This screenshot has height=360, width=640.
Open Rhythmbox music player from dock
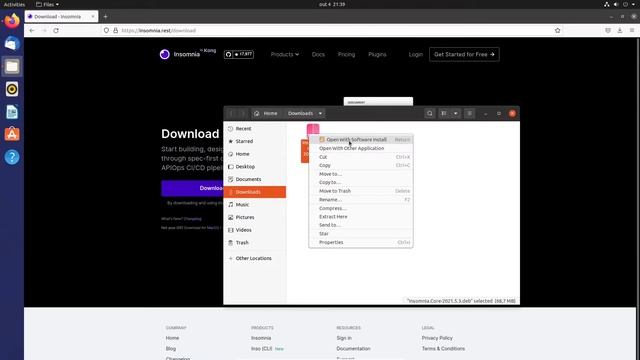[12, 89]
